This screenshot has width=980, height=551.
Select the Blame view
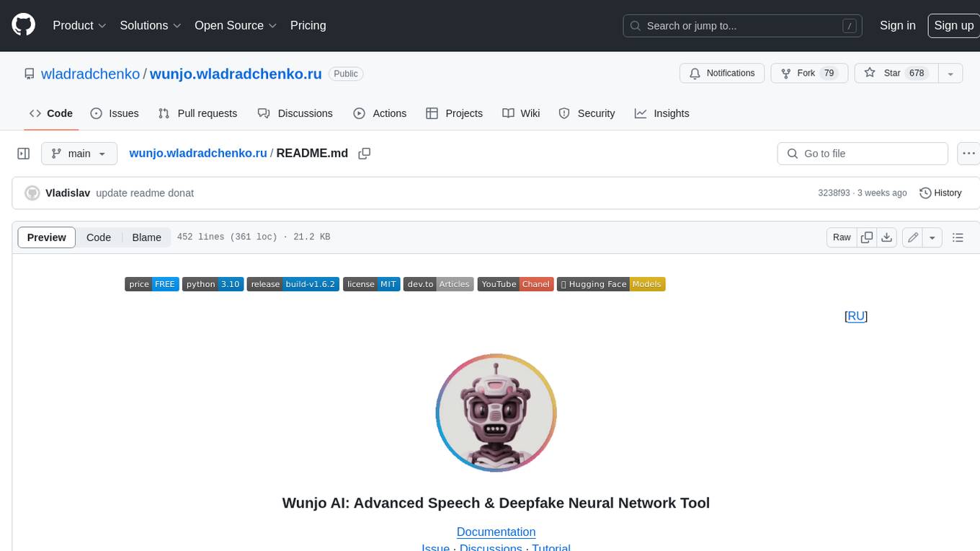pyautogui.click(x=146, y=237)
